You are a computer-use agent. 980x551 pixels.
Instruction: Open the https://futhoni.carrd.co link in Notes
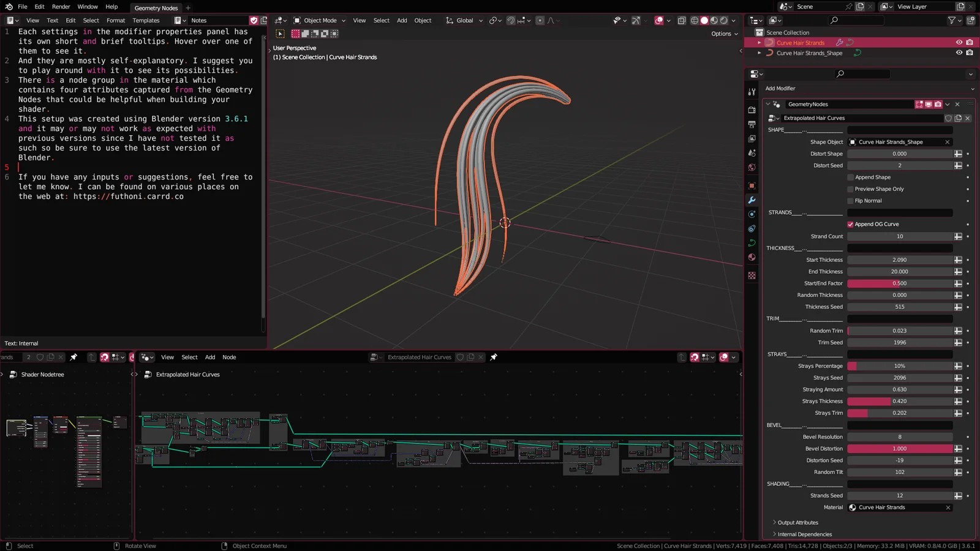click(x=127, y=197)
